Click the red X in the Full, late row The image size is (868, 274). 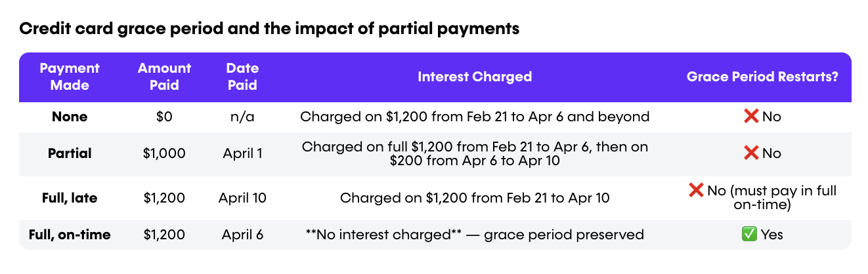click(695, 191)
